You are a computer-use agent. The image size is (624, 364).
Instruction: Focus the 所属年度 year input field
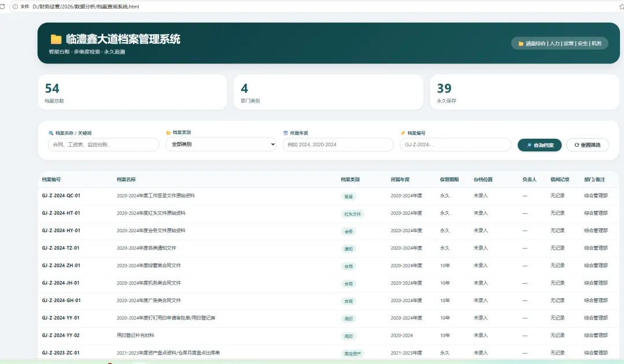point(338,144)
